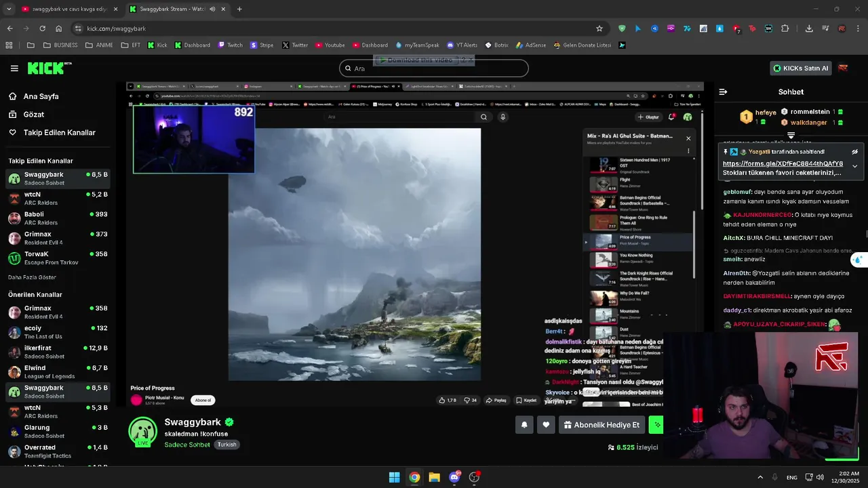Collapse the gift leaderboard arrow
Viewport: 868px width, 488px height.
(791, 136)
